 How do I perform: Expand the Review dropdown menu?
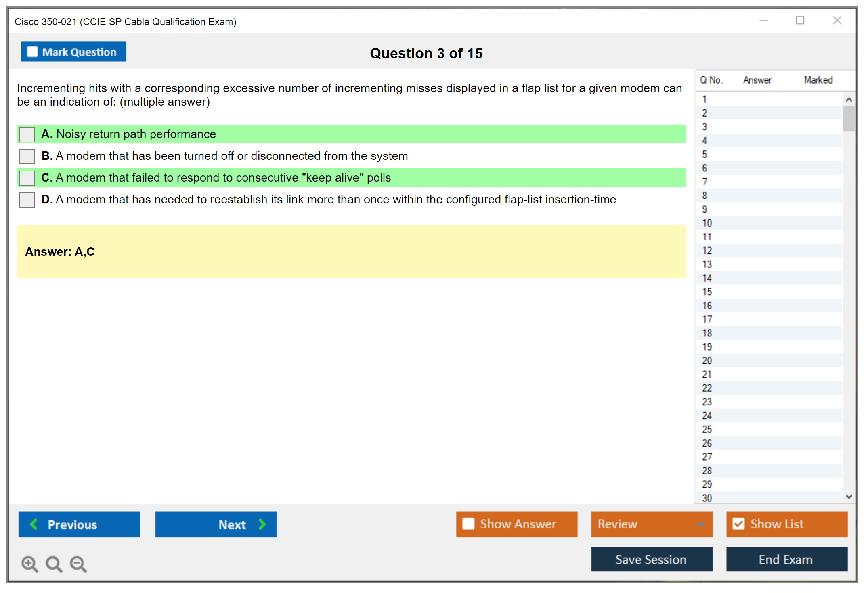[700, 524]
